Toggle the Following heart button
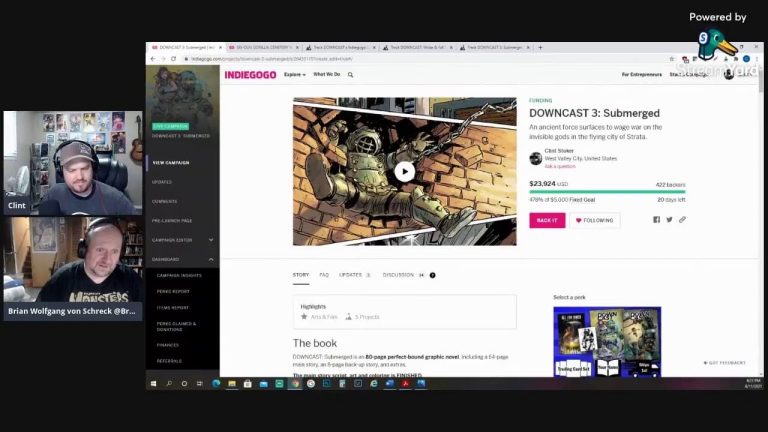This screenshot has width=768, height=432. (x=595, y=220)
